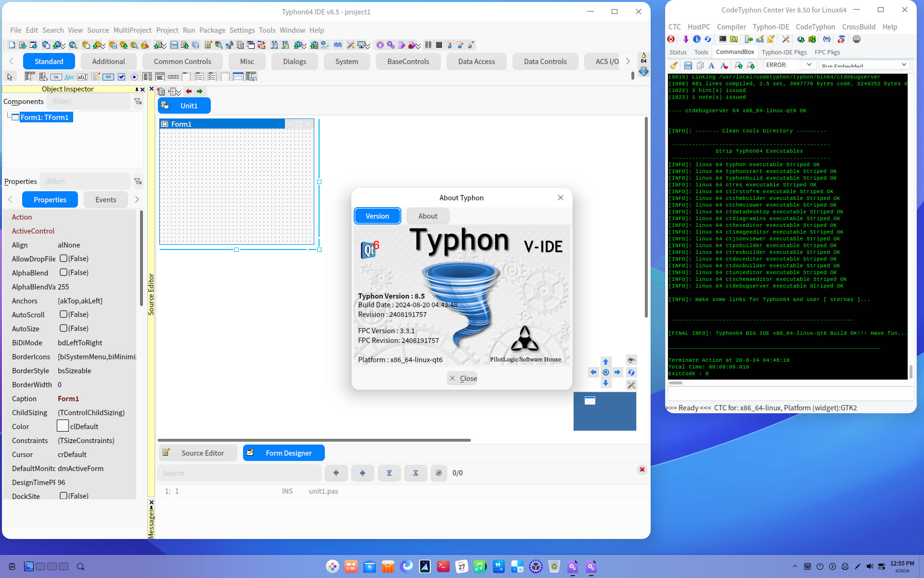Pick the TEdit 'ab' component icon
The image size is (924, 578).
coord(82,77)
